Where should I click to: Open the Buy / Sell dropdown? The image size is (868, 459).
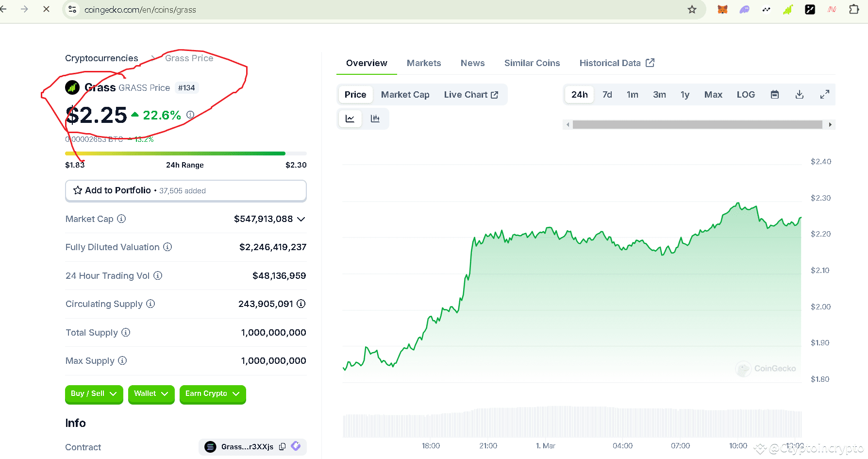tap(94, 394)
